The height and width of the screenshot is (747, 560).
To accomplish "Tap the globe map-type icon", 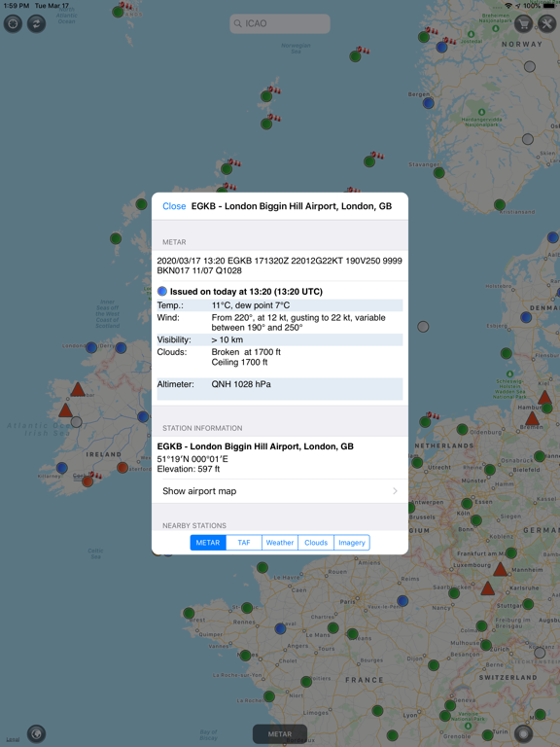I will pyautogui.click(x=37, y=733).
